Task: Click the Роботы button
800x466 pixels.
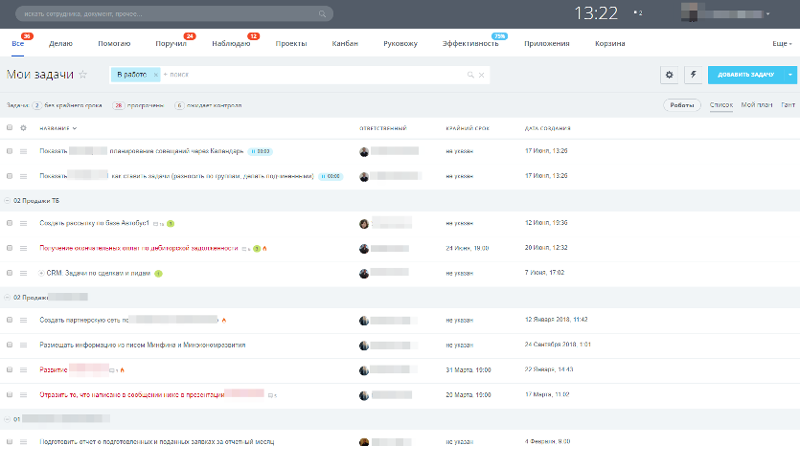Action: (682, 105)
